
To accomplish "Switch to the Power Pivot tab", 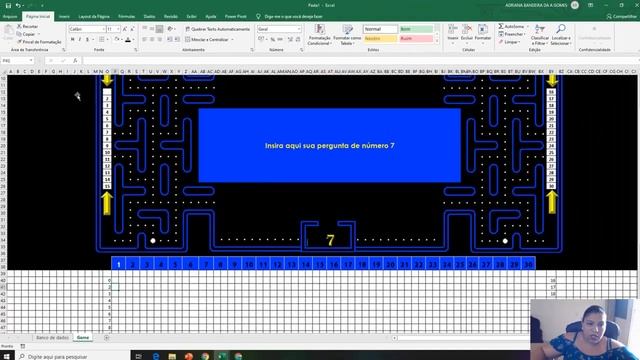I will click(x=236, y=16).
